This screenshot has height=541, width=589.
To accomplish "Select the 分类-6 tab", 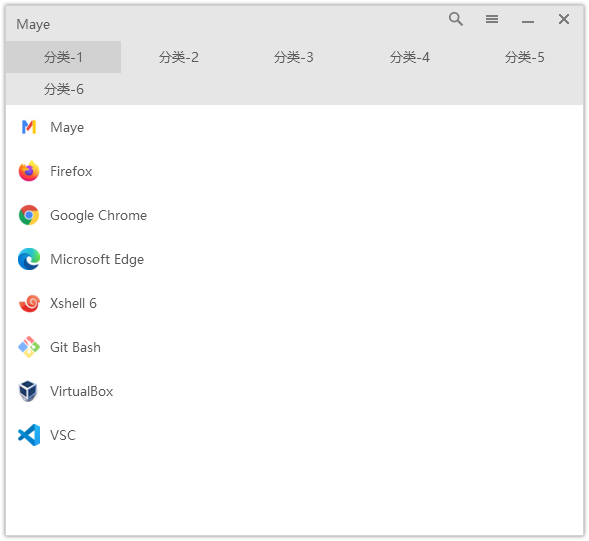I will coord(63,89).
